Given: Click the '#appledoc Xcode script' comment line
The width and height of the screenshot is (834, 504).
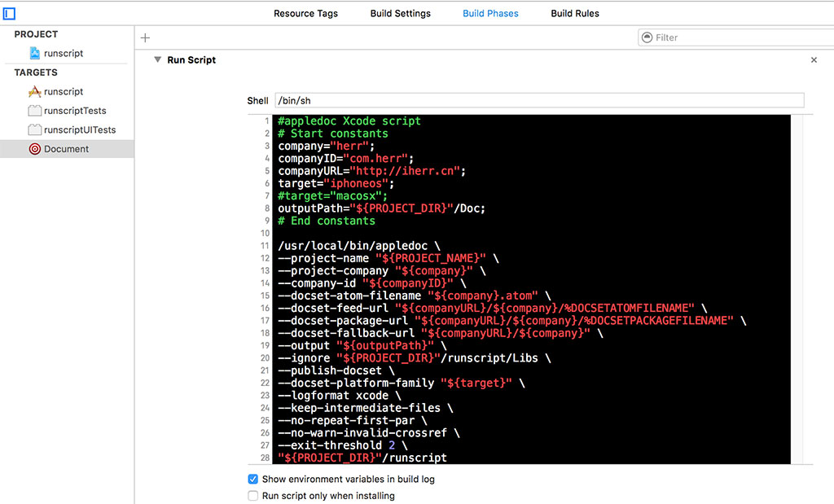Looking at the screenshot, I should tap(349, 121).
